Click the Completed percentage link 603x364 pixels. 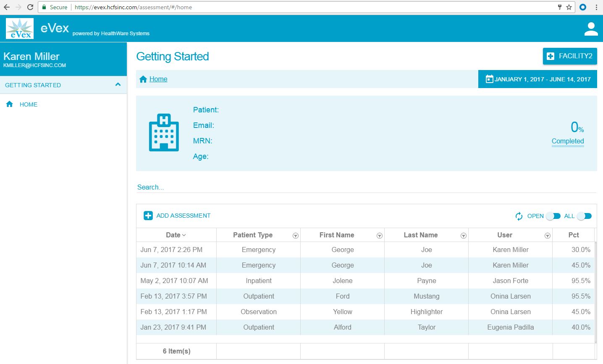(x=567, y=141)
